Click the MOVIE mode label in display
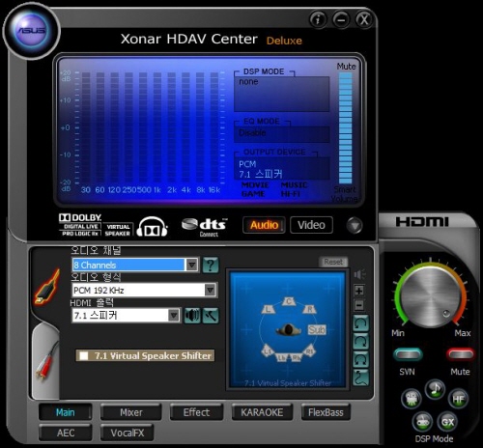Image resolution: width=483 pixels, height=448 pixels. pos(255,185)
